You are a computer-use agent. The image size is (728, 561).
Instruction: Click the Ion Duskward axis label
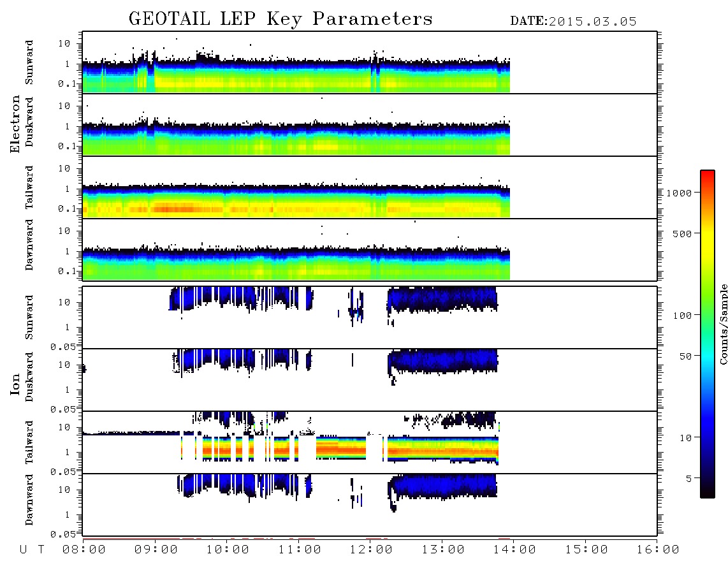(29, 377)
